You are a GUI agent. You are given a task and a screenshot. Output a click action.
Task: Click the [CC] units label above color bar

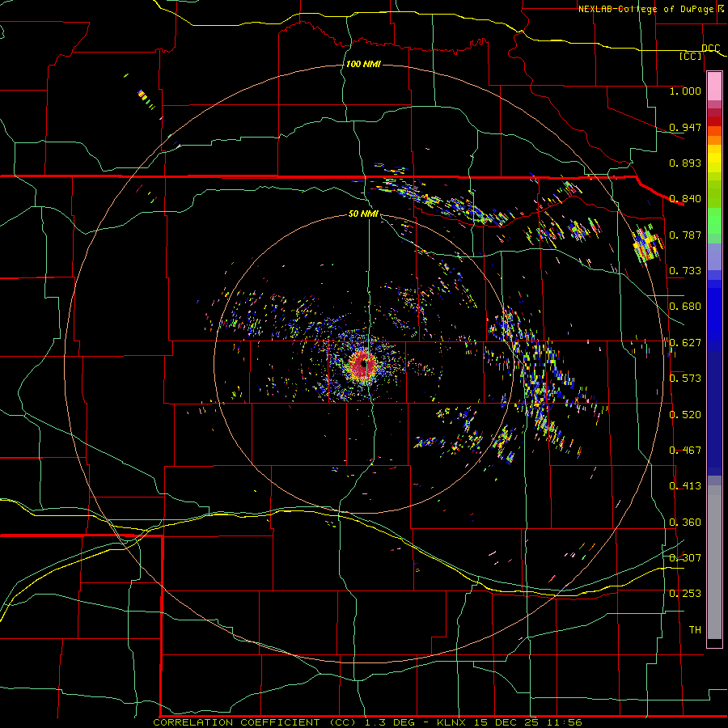pos(691,56)
